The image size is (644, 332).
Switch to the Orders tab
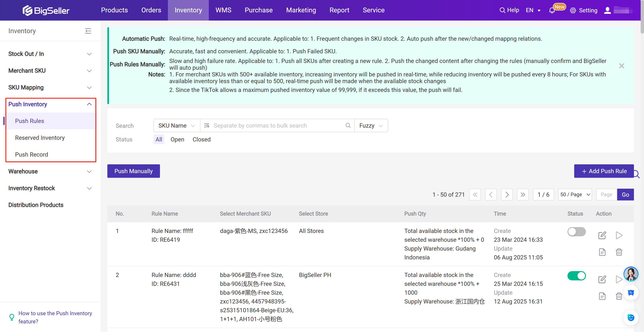151,10
